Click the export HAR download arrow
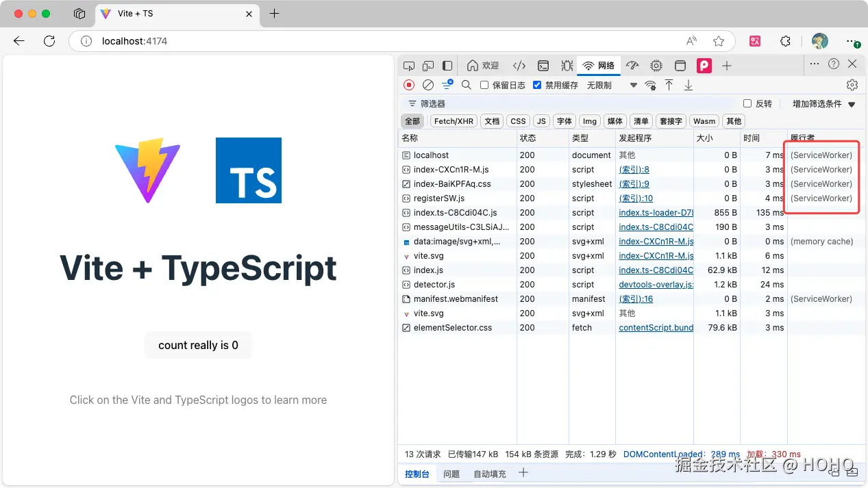 pyautogui.click(x=689, y=85)
